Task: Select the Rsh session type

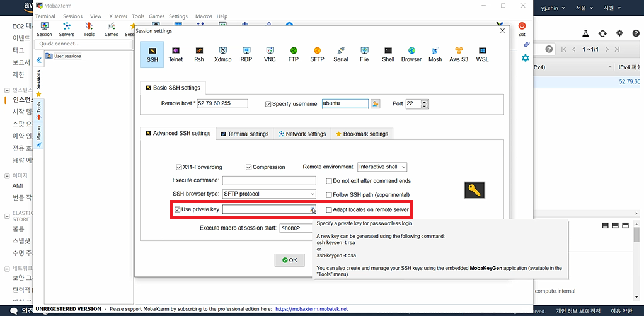Action: 199,54
